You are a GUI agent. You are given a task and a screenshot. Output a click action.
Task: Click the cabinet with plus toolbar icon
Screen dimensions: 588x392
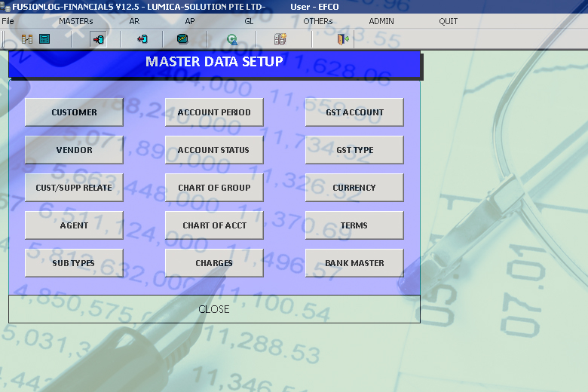[x=280, y=39]
